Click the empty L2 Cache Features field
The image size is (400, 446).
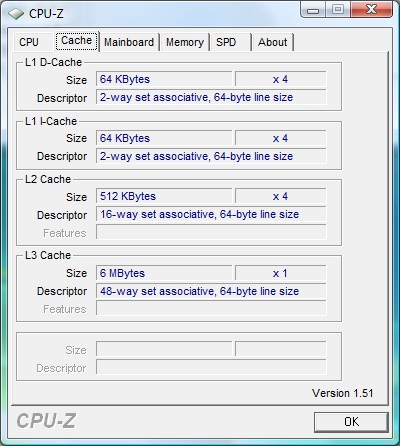211,232
